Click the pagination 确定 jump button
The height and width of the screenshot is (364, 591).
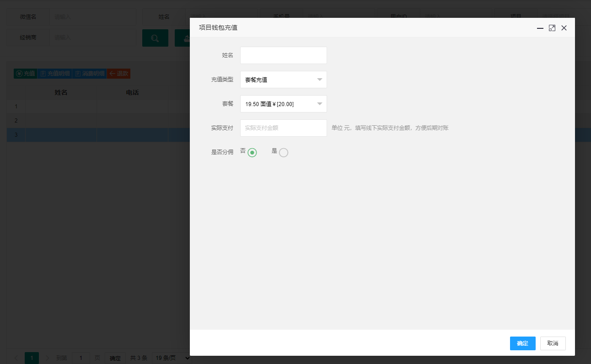click(x=115, y=358)
